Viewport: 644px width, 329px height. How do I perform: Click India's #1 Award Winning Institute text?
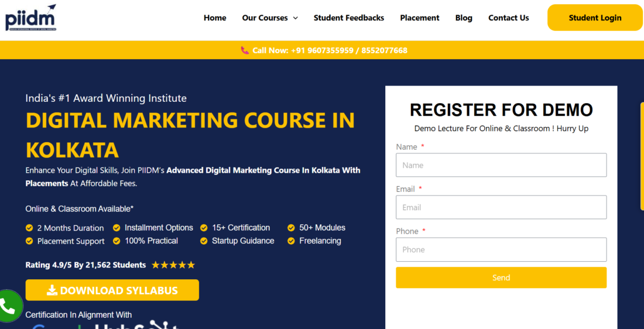106,98
